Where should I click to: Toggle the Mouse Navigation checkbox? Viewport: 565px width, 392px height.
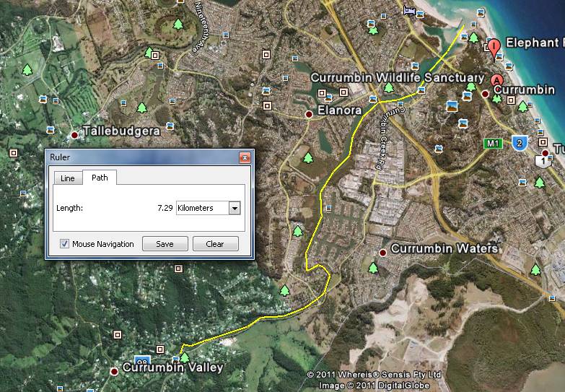(x=65, y=244)
